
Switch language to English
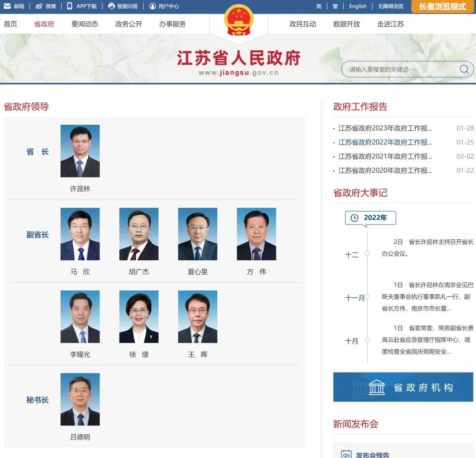pyautogui.click(x=357, y=6)
